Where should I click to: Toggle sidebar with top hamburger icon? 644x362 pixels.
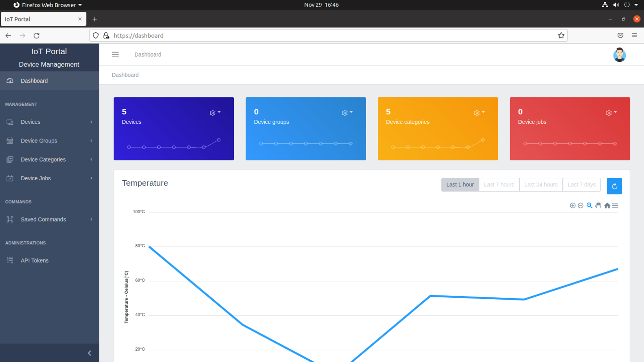click(115, 55)
